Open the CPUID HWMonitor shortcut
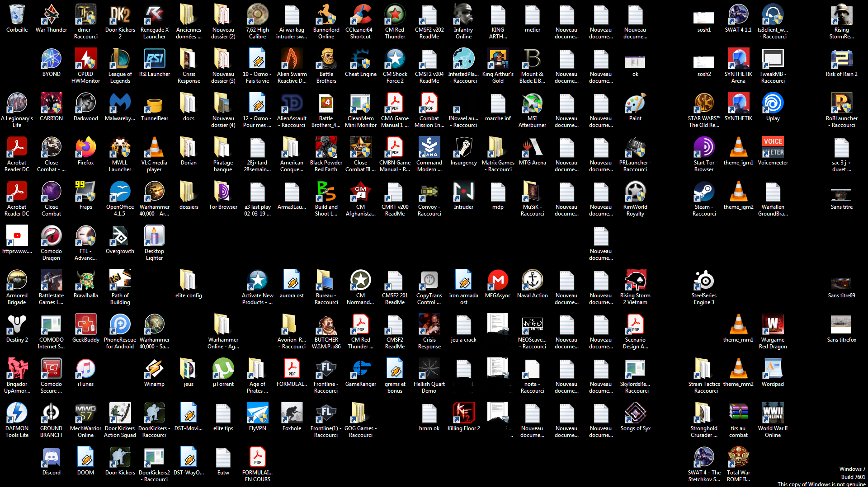868x488 pixels. pos(85,66)
